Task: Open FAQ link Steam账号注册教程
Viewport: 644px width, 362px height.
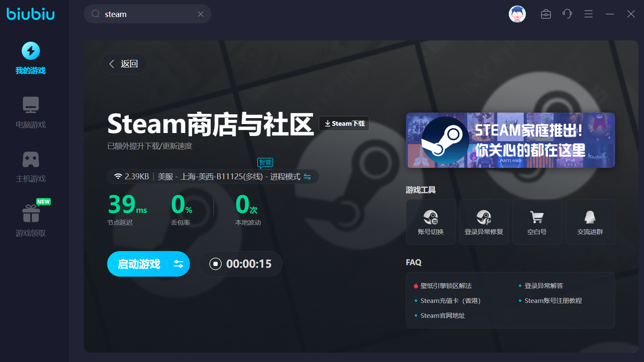Action: 553,300
